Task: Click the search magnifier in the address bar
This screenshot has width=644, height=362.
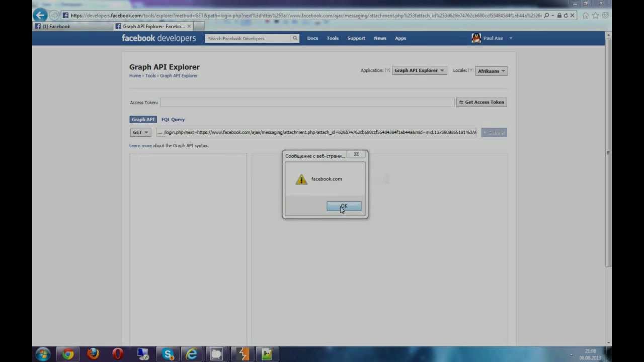Action: (546, 16)
